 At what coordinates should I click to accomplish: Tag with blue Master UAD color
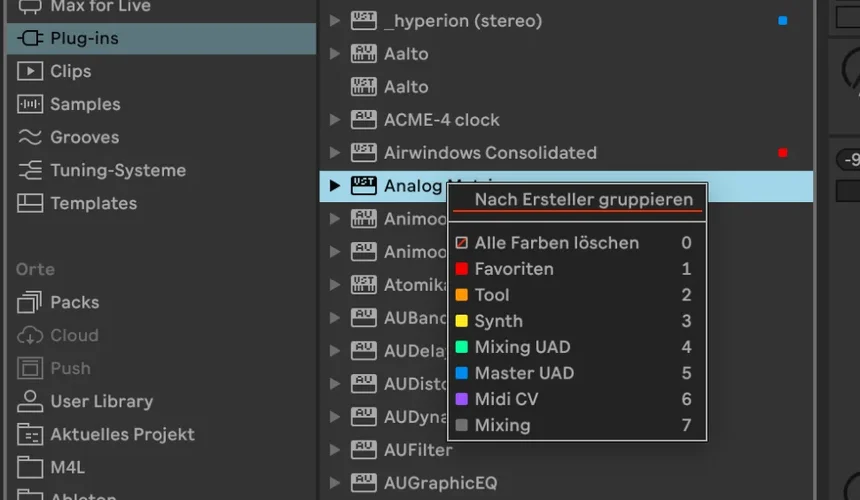pos(524,373)
